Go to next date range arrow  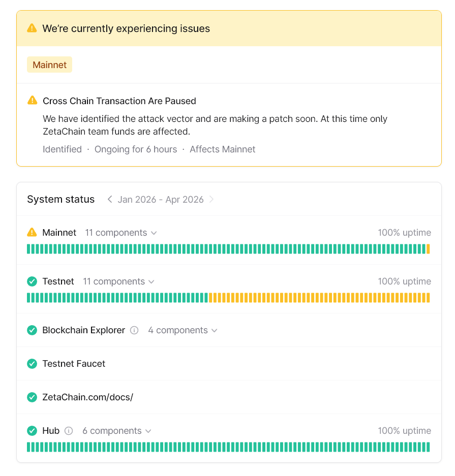[211, 200]
